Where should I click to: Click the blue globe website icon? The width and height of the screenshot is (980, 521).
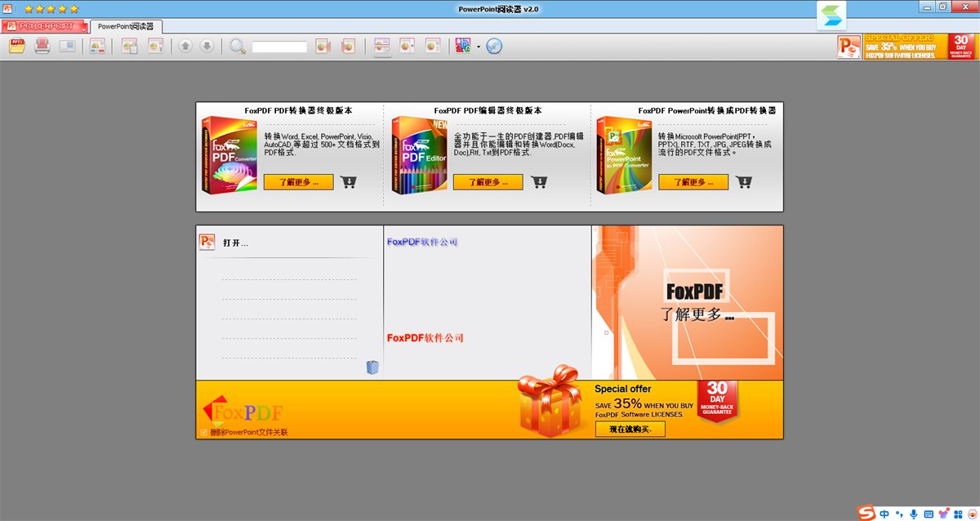[494, 46]
